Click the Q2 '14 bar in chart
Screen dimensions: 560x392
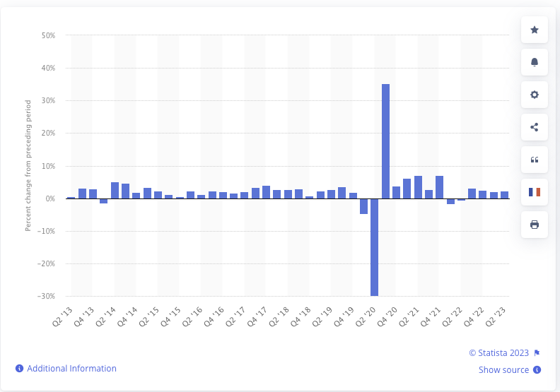tap(115, 191)
